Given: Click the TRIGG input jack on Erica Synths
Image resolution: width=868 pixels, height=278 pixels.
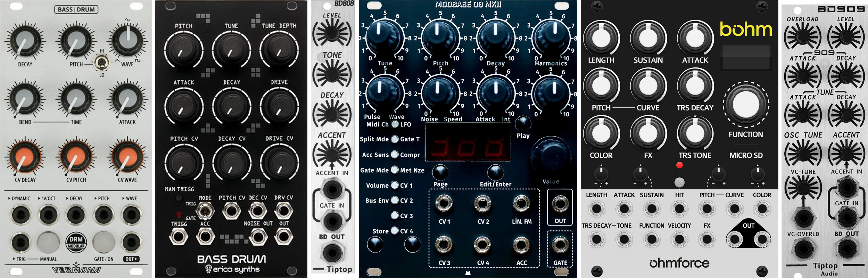Looking at the screenshot, I should click(179, 237).
